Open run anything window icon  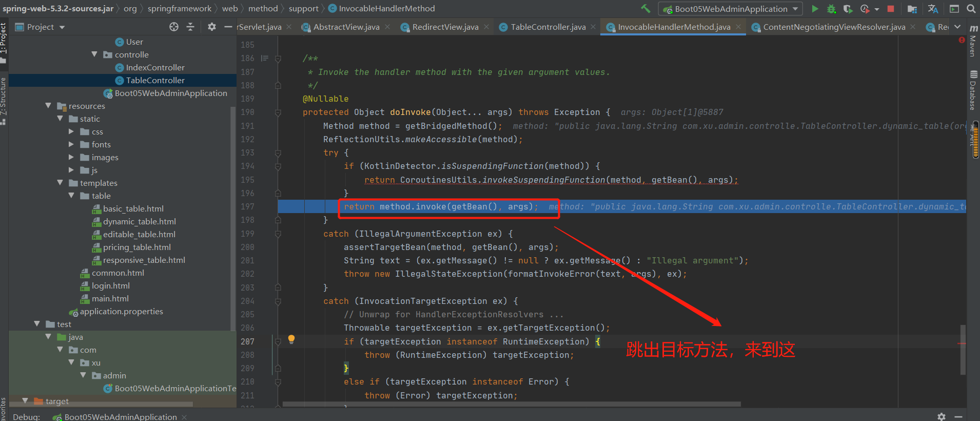(954, 9)
